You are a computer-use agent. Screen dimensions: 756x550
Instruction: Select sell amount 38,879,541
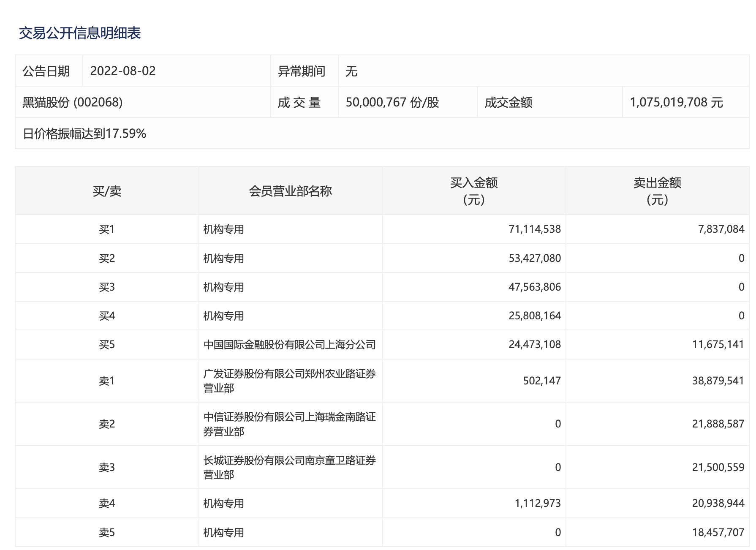tap(718, 381)
